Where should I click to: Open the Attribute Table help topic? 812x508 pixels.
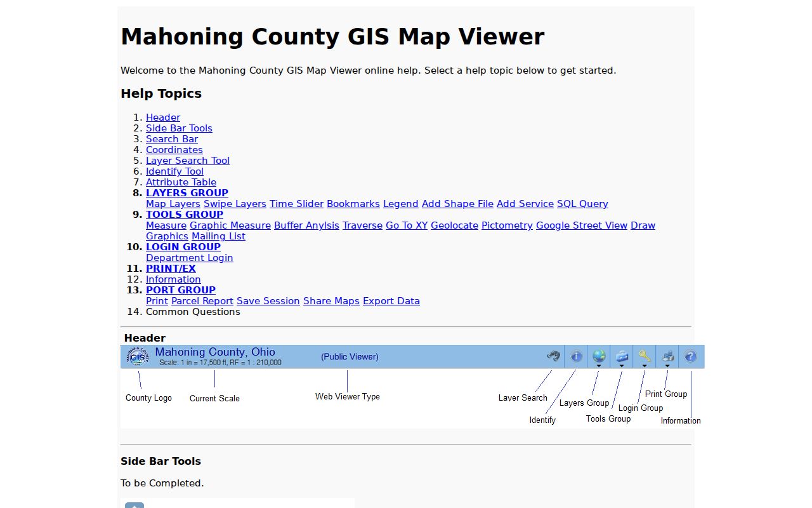click(x=181, y=182)
